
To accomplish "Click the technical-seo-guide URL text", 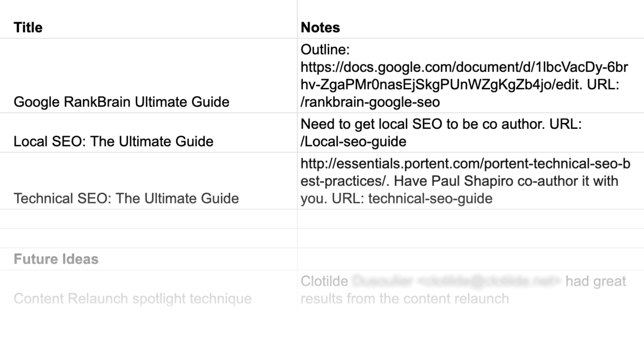I will point(430,199).
